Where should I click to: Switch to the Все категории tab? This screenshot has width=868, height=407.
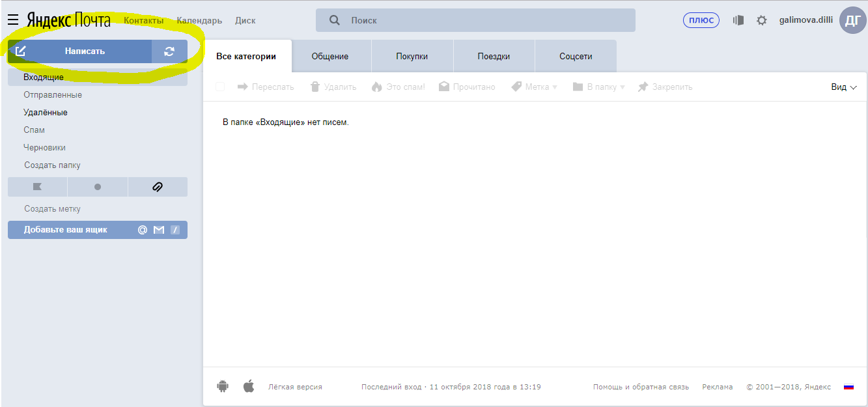pos(246,56)
